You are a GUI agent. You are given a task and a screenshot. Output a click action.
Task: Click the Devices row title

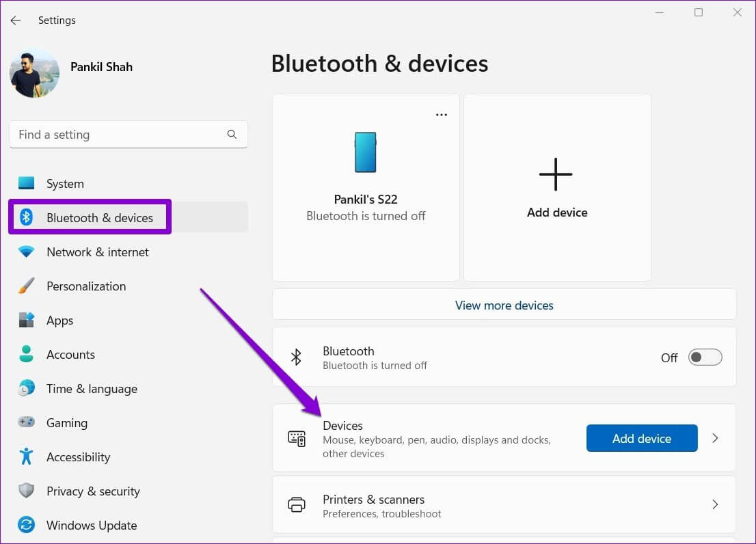point(343,426)
